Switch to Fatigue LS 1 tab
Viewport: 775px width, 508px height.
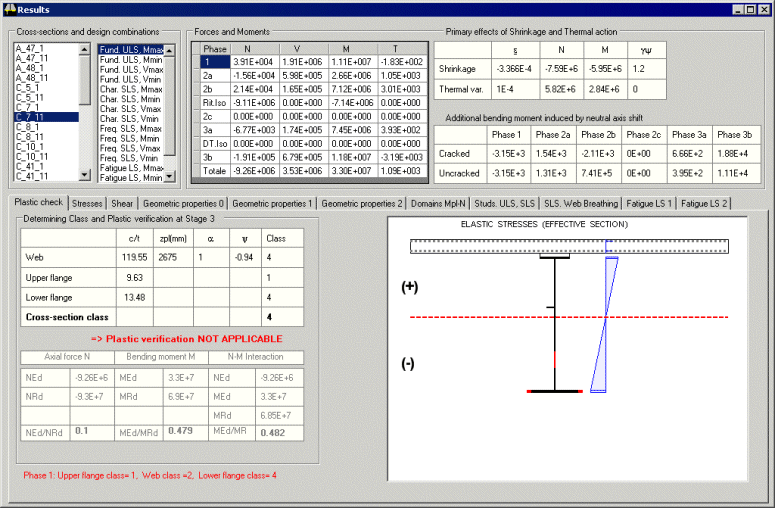(650, 203)
